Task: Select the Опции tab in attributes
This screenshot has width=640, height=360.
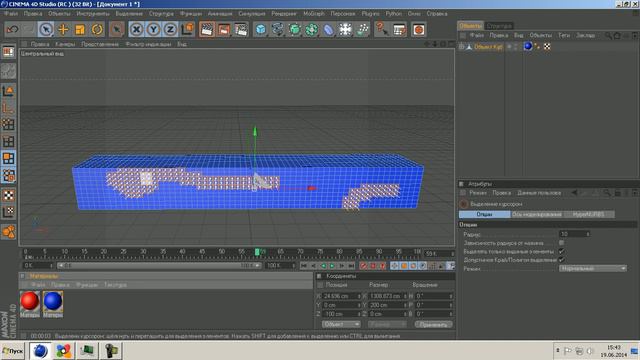Action: (484, 214)
